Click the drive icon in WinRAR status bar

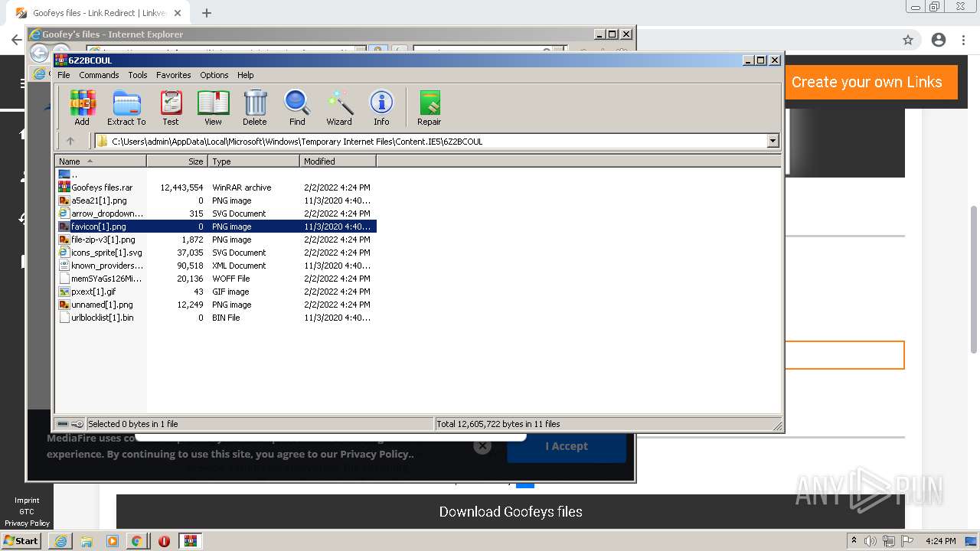[63, 424]
